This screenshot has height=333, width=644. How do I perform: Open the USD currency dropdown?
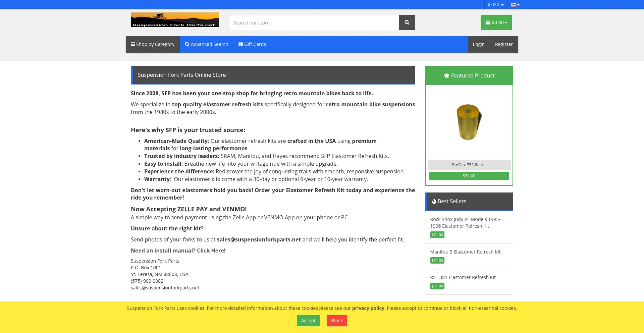point(495,5)
